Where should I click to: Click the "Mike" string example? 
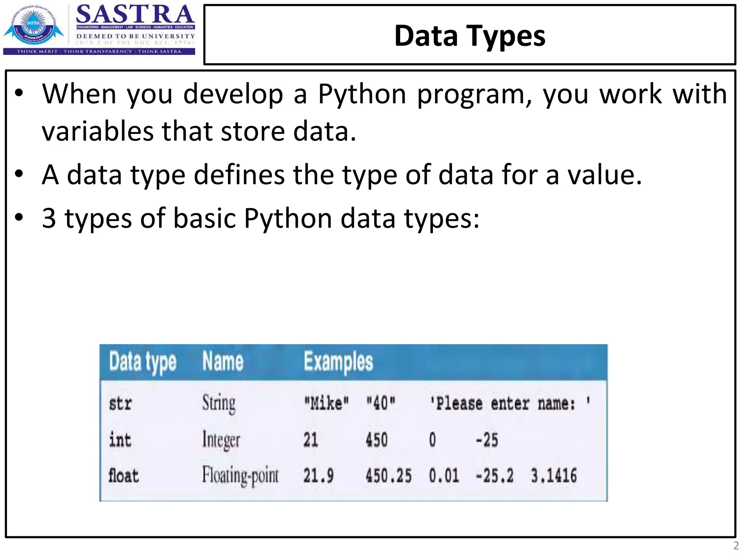coord(326,404)
